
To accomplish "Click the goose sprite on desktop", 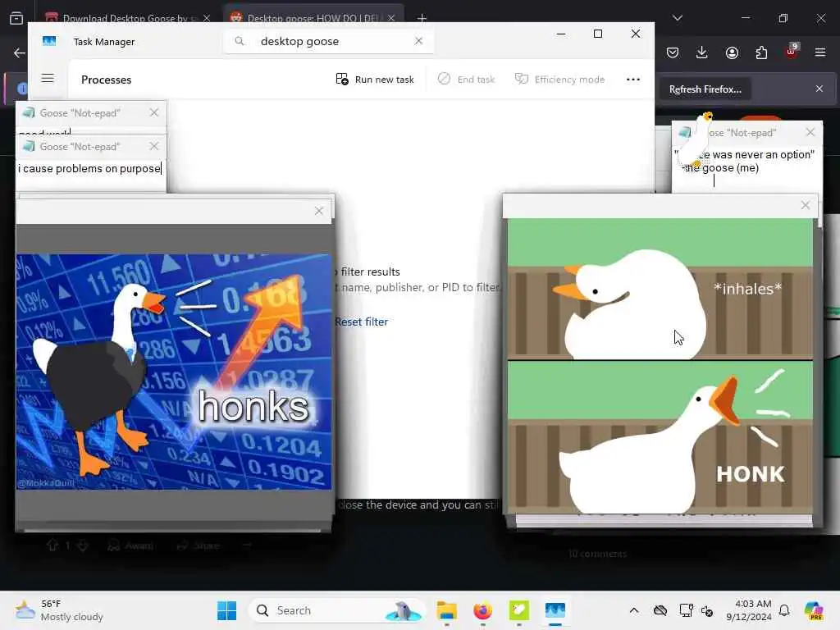I will click(695, 139).
